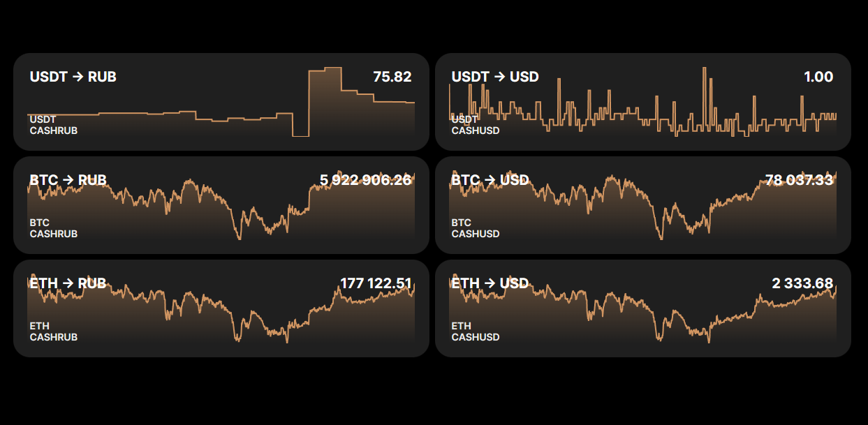Select the 78 037.33 price
This screenshot has width=868, height=425.
[x=800, y=180]
